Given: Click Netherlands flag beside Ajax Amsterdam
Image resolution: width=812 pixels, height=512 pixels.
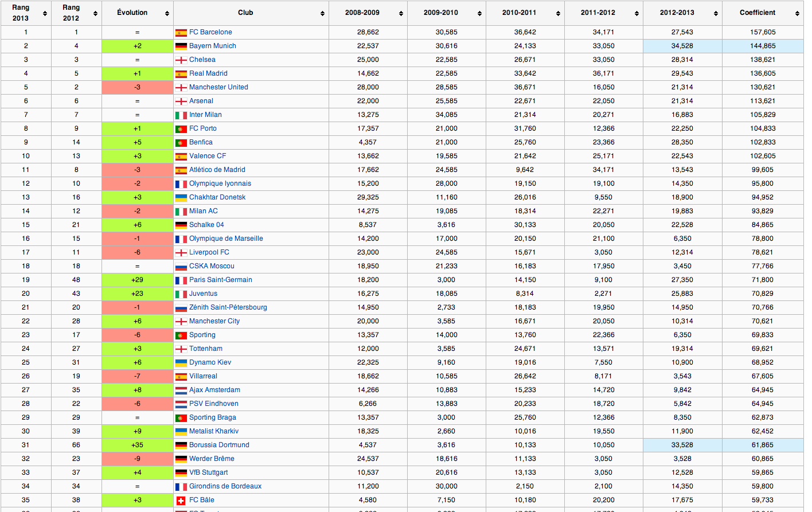Looking at the screenshot, I should tap(181, 390).
